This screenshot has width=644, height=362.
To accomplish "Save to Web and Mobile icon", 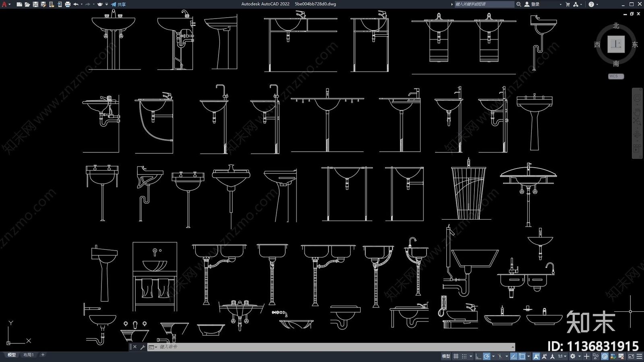I will 60,4.
